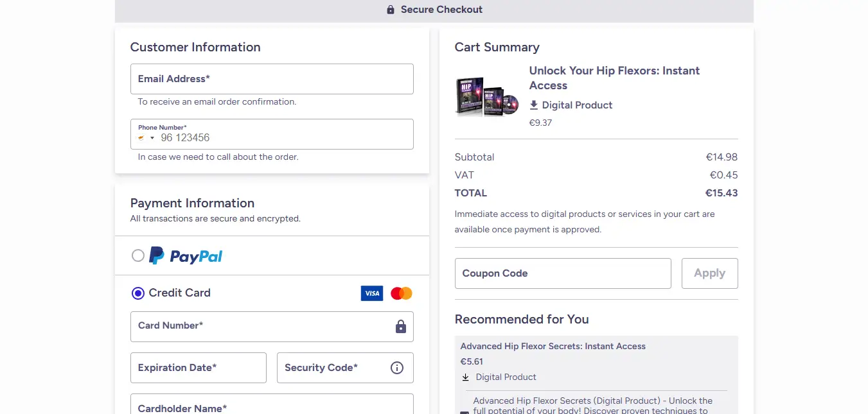Open the phone country code dropdown arrow
The width and height of the screenshot is (868, 414).
click(152, 138)
